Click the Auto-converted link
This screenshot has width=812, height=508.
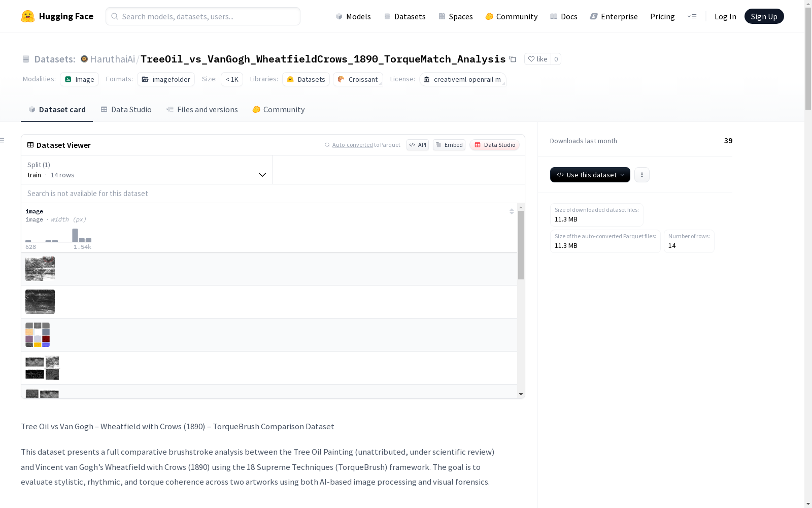353,145
